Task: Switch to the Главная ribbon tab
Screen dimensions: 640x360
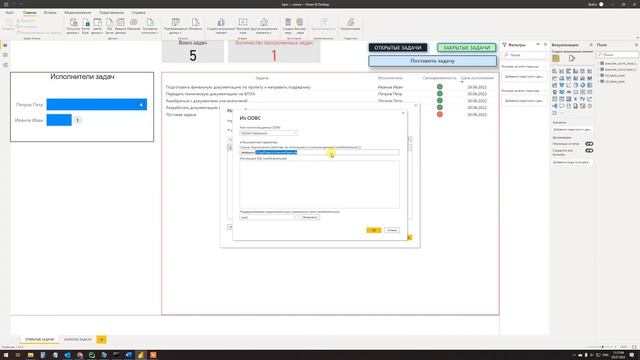Action: click(x=30, y=13)
